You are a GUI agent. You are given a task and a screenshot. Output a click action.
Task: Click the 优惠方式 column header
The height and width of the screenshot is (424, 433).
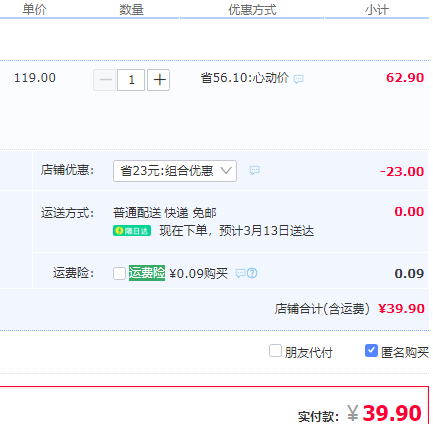pyautogui.click(x=252, y=10)
